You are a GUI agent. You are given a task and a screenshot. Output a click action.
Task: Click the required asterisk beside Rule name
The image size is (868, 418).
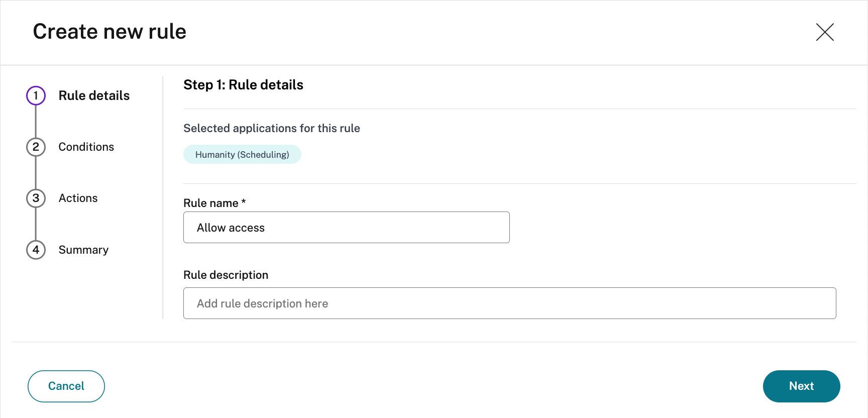tap(244, 201)
